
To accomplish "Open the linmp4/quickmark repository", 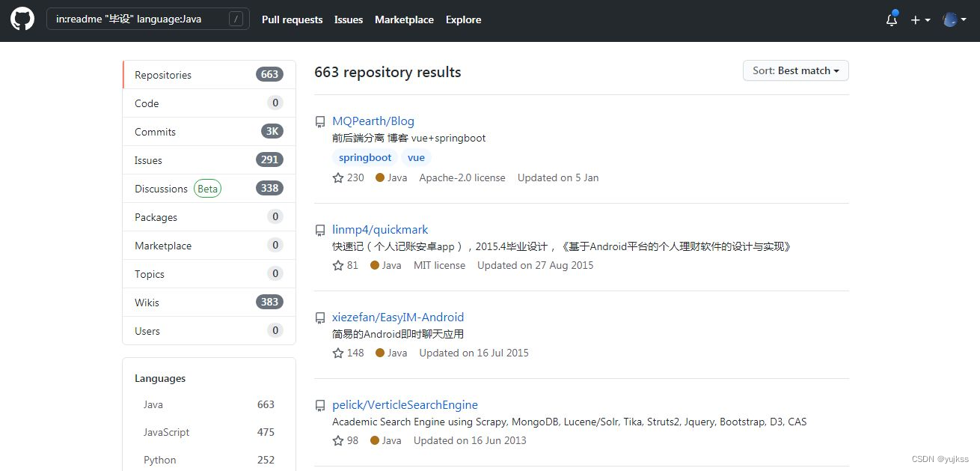I will 380,230.
